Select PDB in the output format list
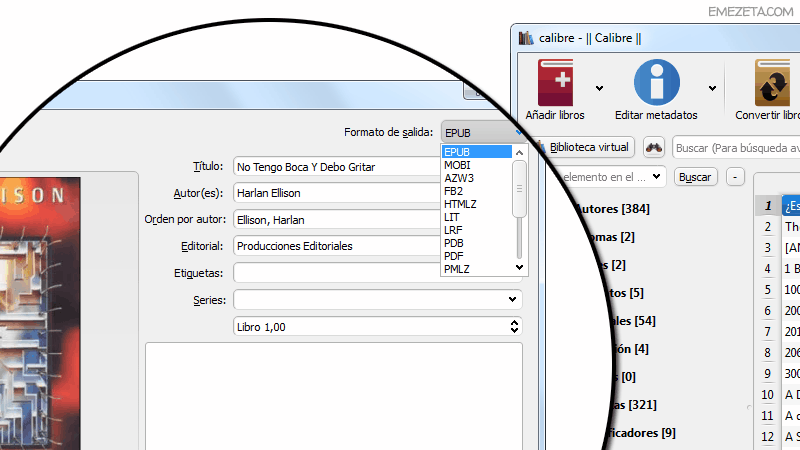This screenshot has width=800, height=450. click(477, 243)
